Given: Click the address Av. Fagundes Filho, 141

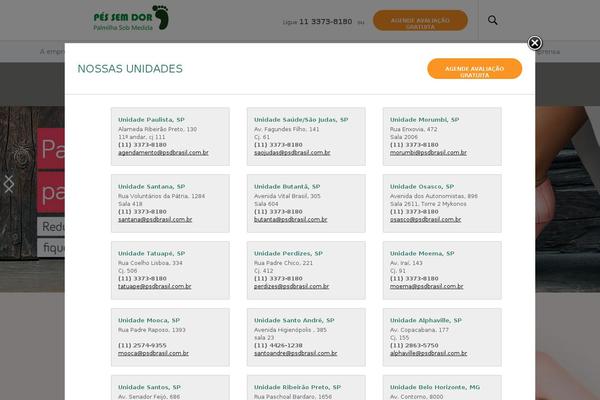Looking at the screenshot, I should point(287,129).
